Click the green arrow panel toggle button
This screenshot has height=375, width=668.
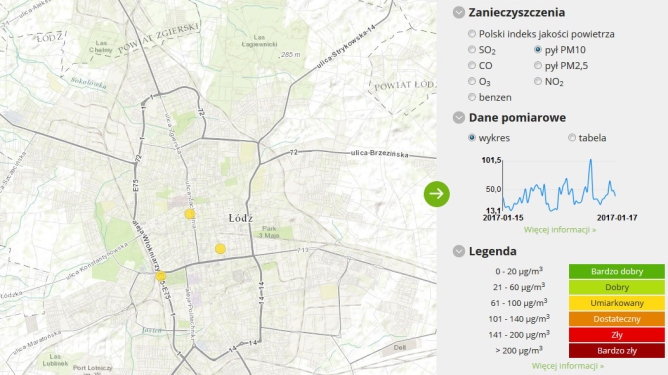coord(437,194)
